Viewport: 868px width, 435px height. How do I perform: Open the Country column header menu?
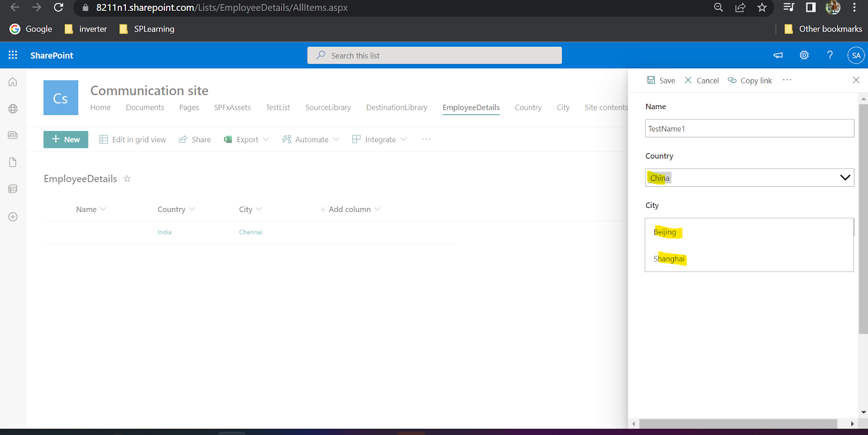point(176,209)
